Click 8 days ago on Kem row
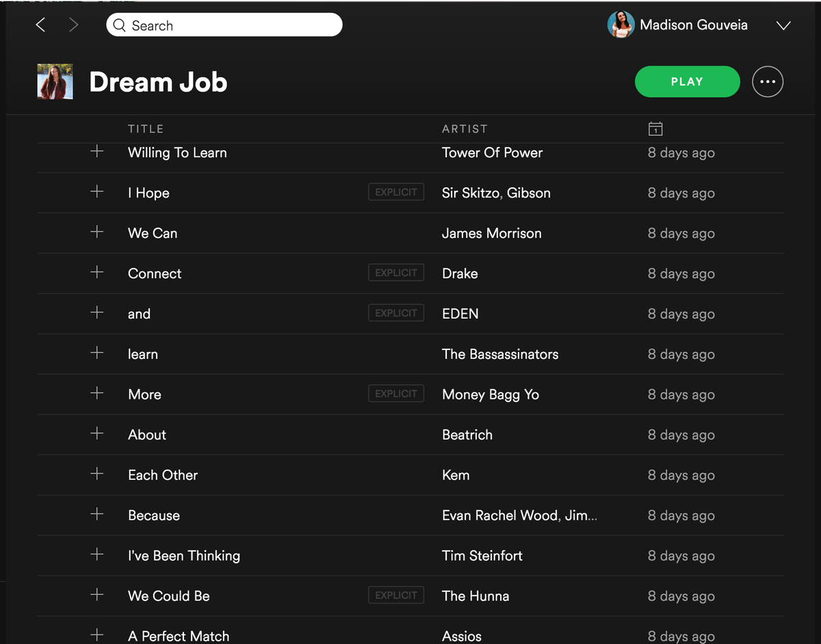The image size is (821, 644). (x=681, y=476)
